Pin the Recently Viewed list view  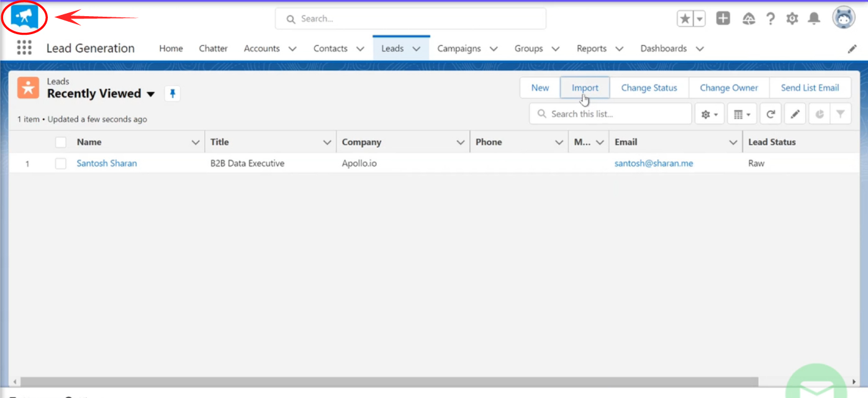pos(173,94)
